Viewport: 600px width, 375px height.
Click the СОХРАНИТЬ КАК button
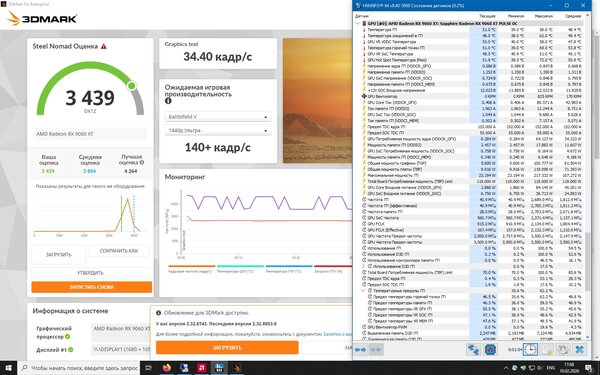coord(119,251)
